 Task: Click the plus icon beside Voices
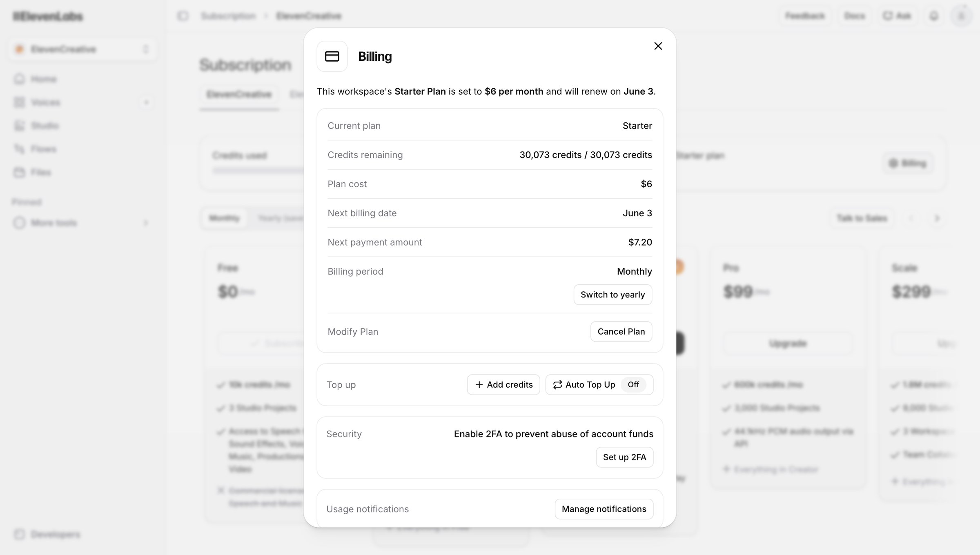[146, 102]
